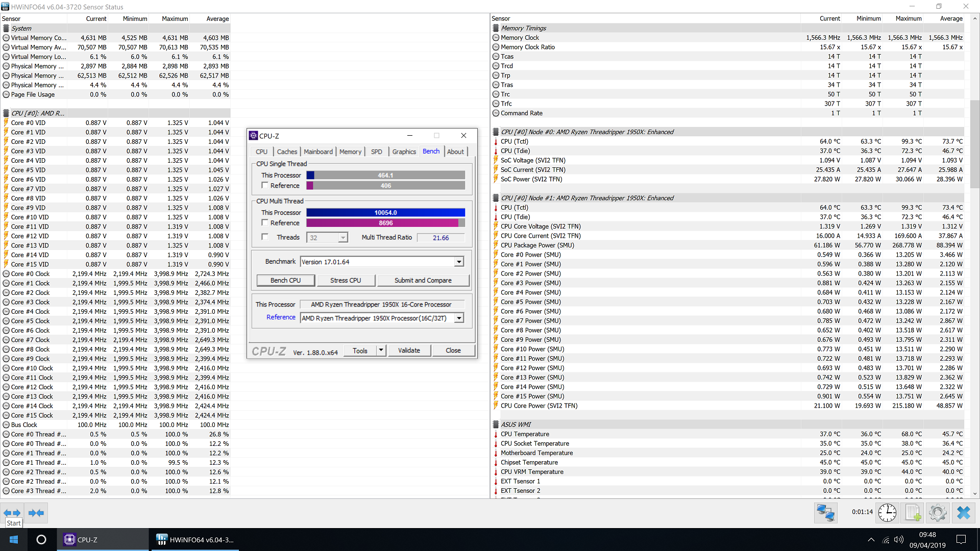Open the volume speaker tray icon
The width and height of the screenshot is (980, 551).
tap(899, 540)
